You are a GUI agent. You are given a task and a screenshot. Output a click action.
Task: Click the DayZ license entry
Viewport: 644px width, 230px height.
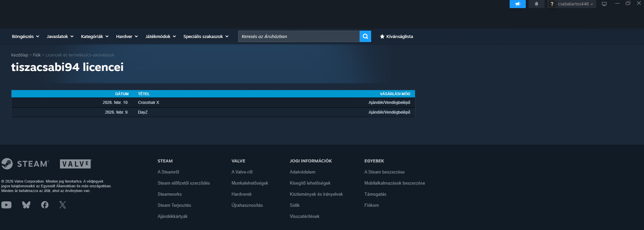coord(143,112)
